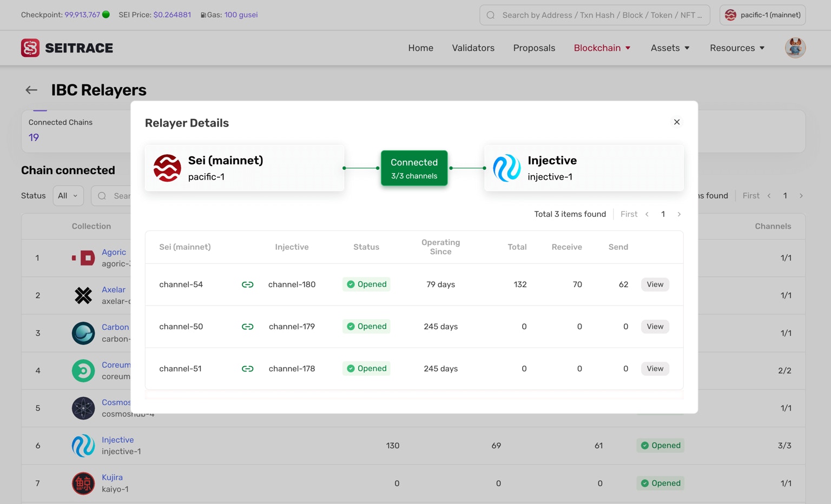The image size is (831, 504).
Task: Click the Cosmos chain logo
Action: pos(83,408)
